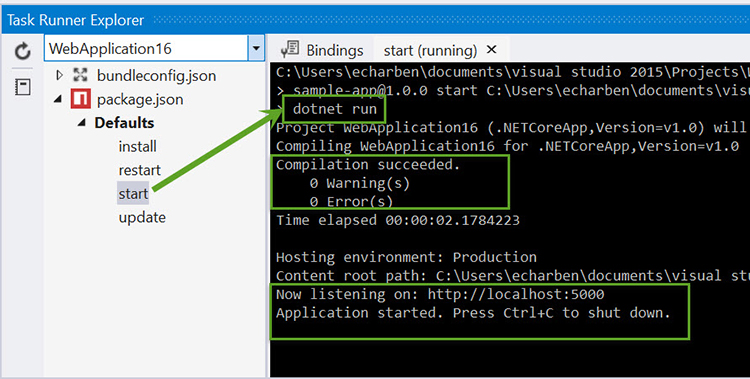Close the start (running) tab

491,49
